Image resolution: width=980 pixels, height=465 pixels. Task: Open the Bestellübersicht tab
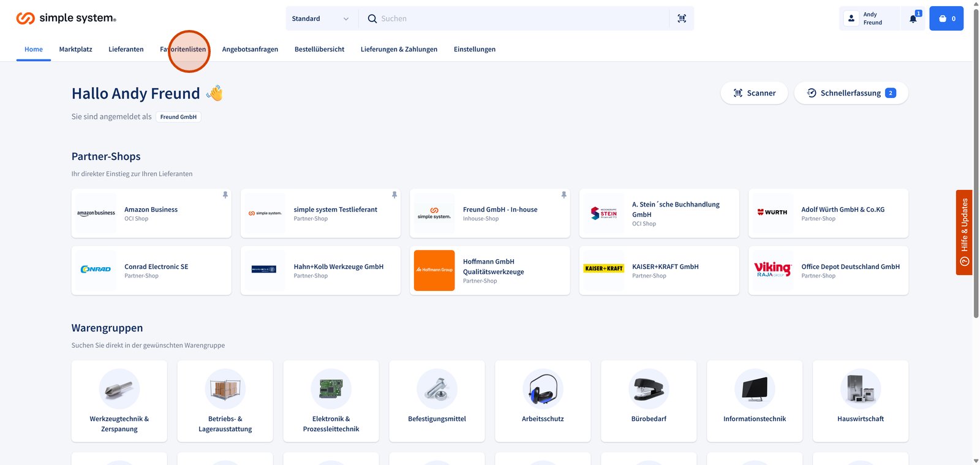point(319,49)
